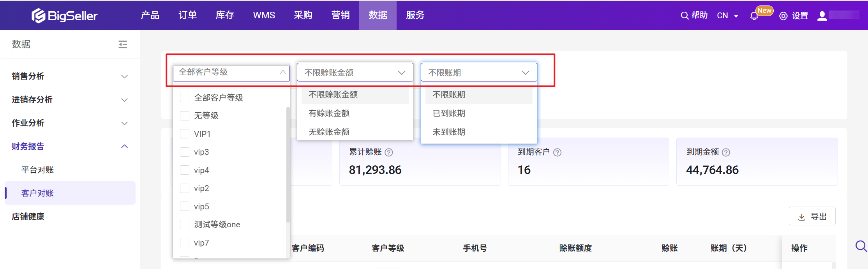The image size is (868, 269).
Task: Click the customer level list scrollbar
Action: tap(288, 164)
